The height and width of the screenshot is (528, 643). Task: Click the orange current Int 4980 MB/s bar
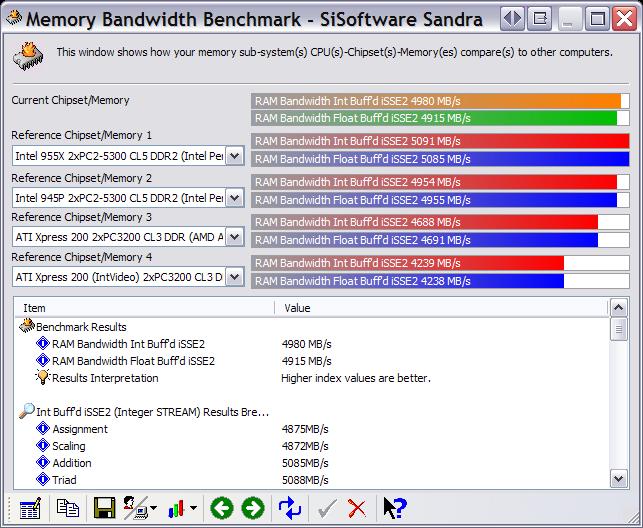(x=440, y=101)
